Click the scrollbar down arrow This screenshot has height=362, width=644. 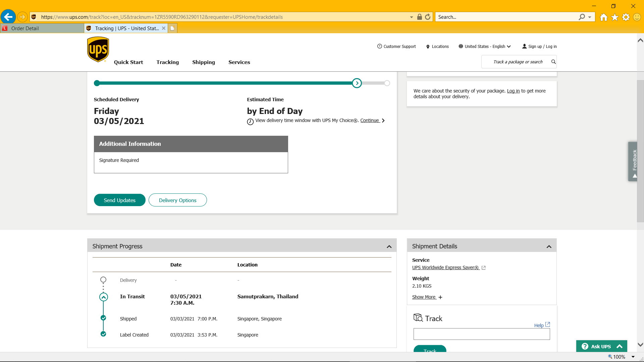pyautogui.click(x=640, y=345)
